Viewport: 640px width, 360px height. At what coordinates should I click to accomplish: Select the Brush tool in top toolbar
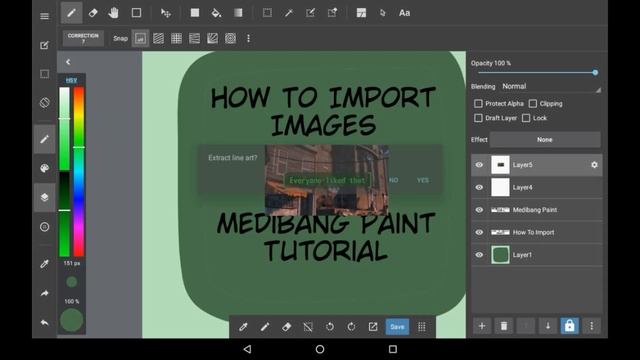coord(71,13)
